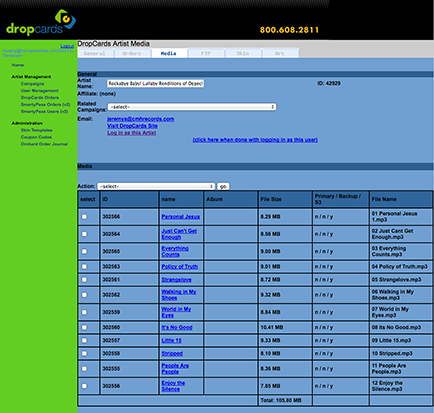Tick checkbox for Just Can't Get Enough row
This screenshot has width=434, height=413.
click(x=84, y=234)
